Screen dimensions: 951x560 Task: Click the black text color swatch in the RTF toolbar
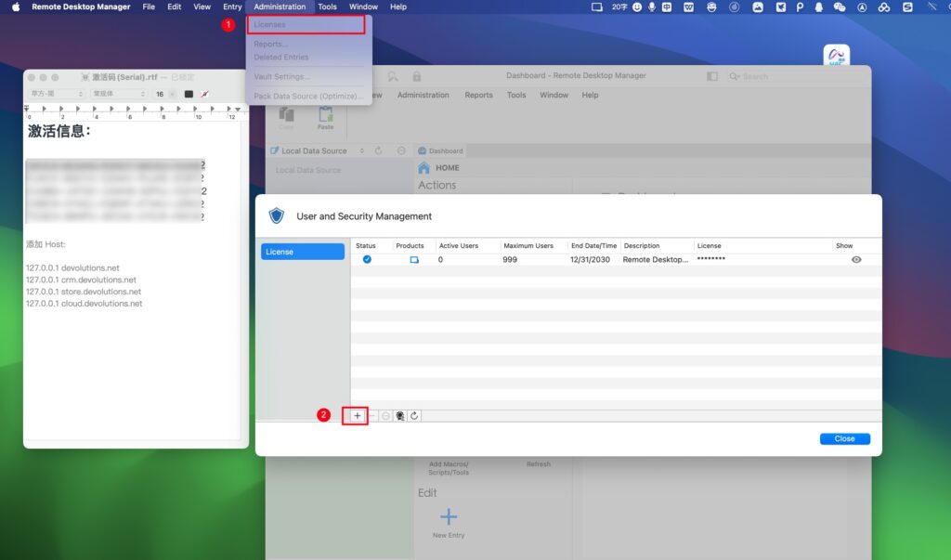tap(189, 94)
